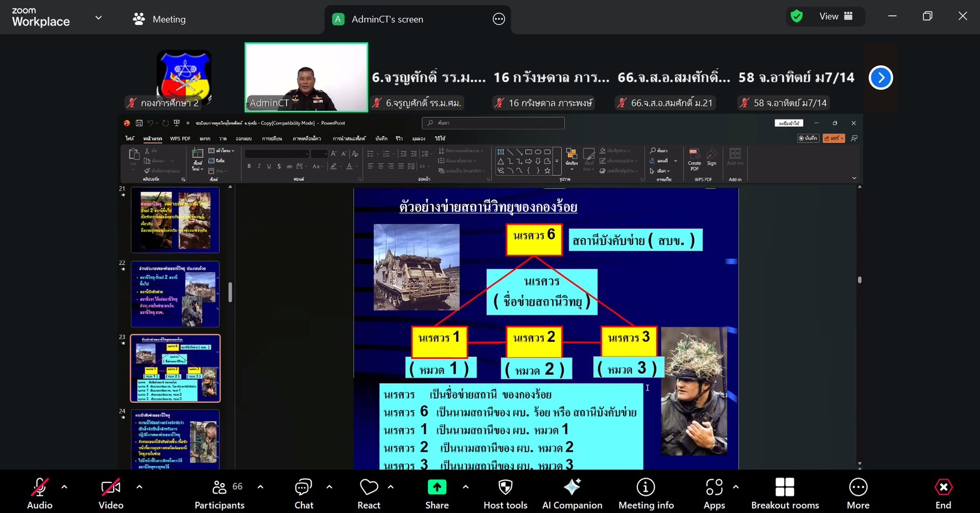Open Host tools shield
The image size is (980, 513).
pos(505,493)
